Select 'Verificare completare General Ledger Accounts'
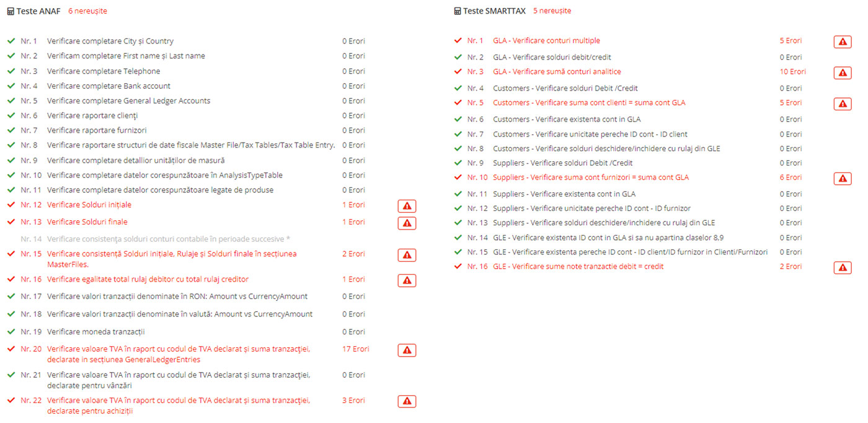This screenshot has height=423, width=868. pyautogui.click(x=128, y=100)
